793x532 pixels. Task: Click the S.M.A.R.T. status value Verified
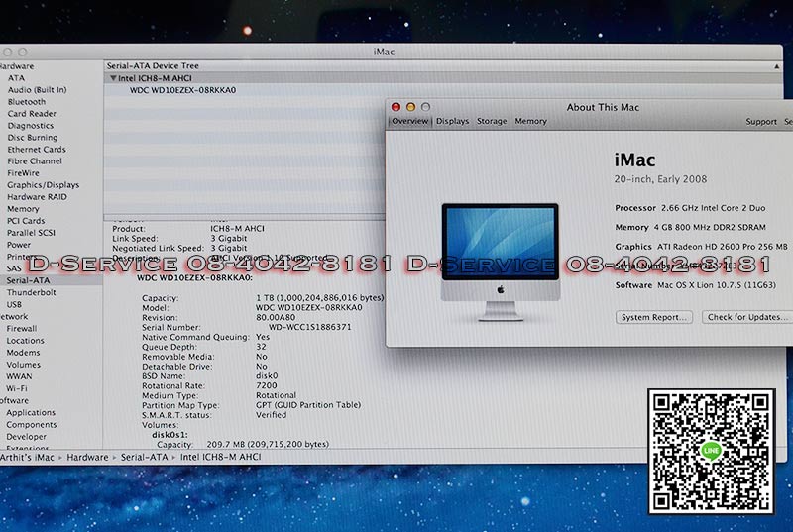pos(271,415)
